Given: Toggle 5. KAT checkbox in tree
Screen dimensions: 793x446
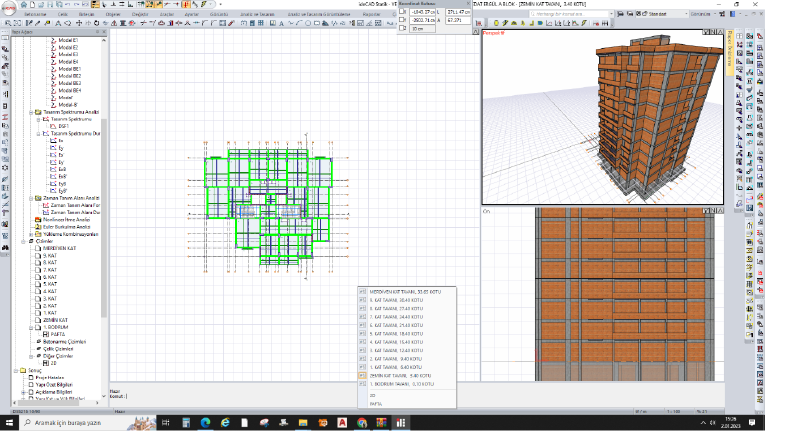Looking at the screenshot, I should coord(37,284).
